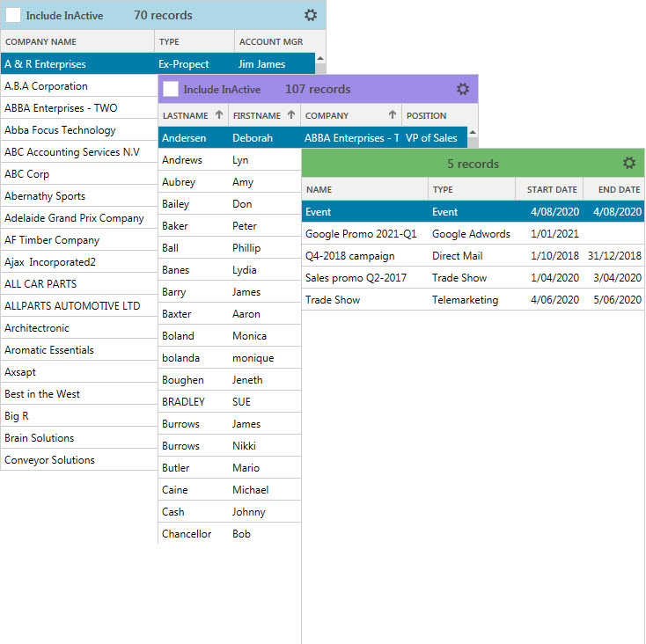Toggle Include InActive checkbox in companies panel
646x644 pixels.
pyautogui.click(x=13, y=15)
